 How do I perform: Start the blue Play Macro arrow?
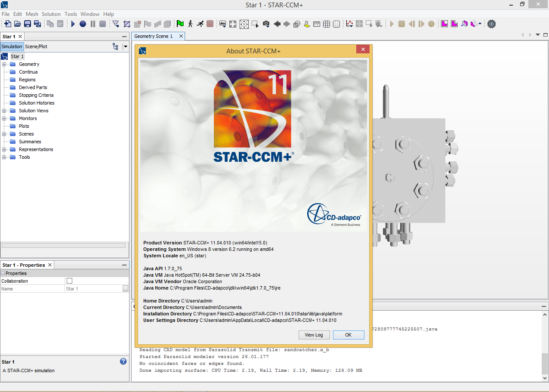(73, 24)
